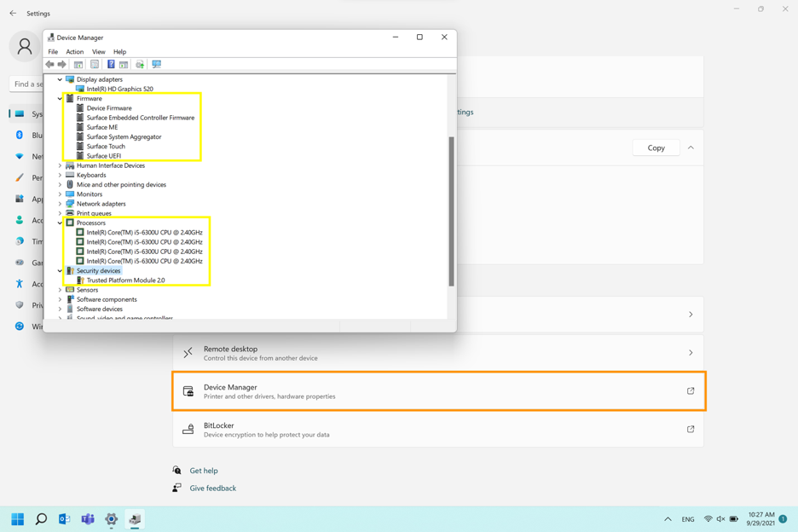The width and height of the screenshot is (798, 532).
Task: Collapse the Firmware tree node
Action: (x=60, y=99)
